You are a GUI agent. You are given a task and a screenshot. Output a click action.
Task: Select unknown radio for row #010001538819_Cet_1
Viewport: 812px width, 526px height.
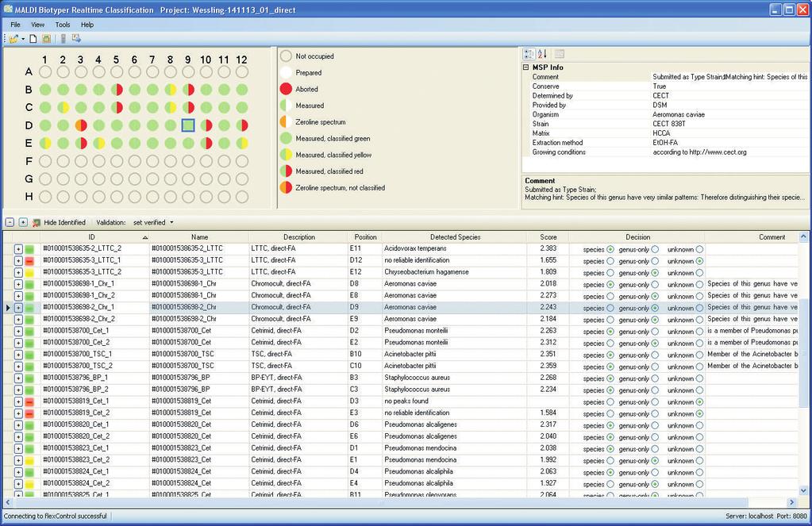tap(699, 401)
